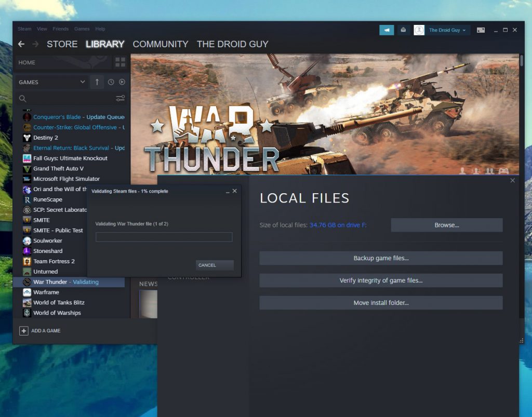This screenshot has height=417, width=532.
Task: Expand the GAMES category dropdown
Action: tap(83, 82)
